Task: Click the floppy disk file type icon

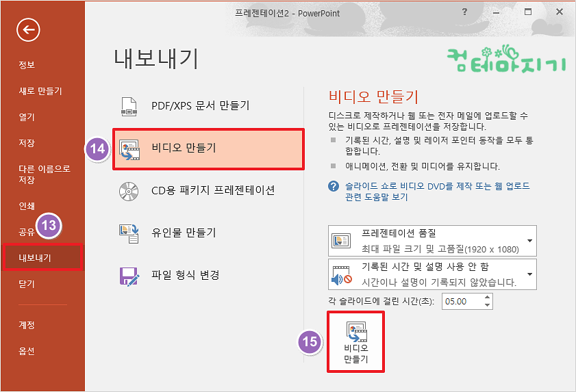Action: click(x=129, y=276)
